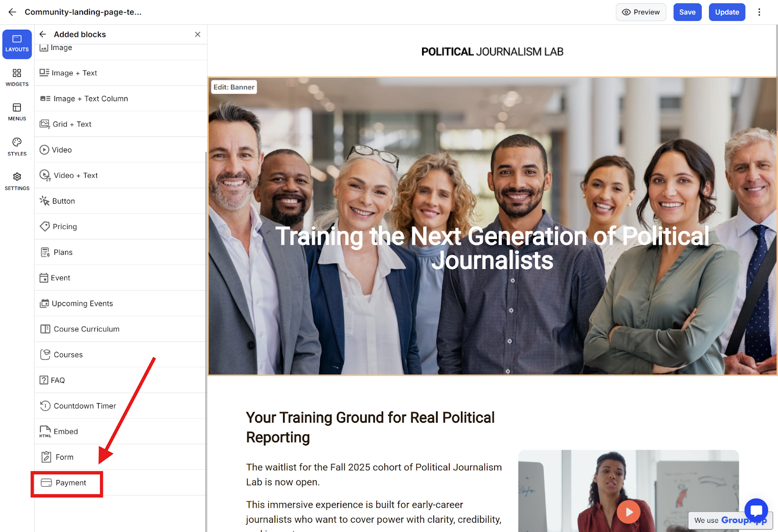Add the Embed HTML block
This screenshot has height=532, width=778.
pos(121,431)
